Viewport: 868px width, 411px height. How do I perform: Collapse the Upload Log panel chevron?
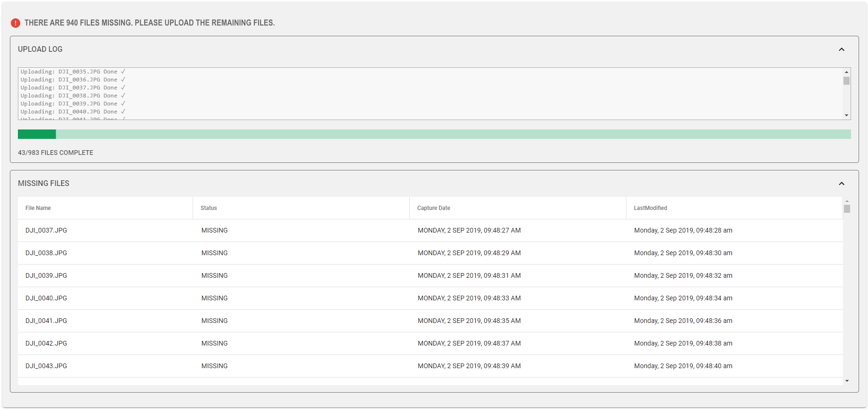(842, 49)
